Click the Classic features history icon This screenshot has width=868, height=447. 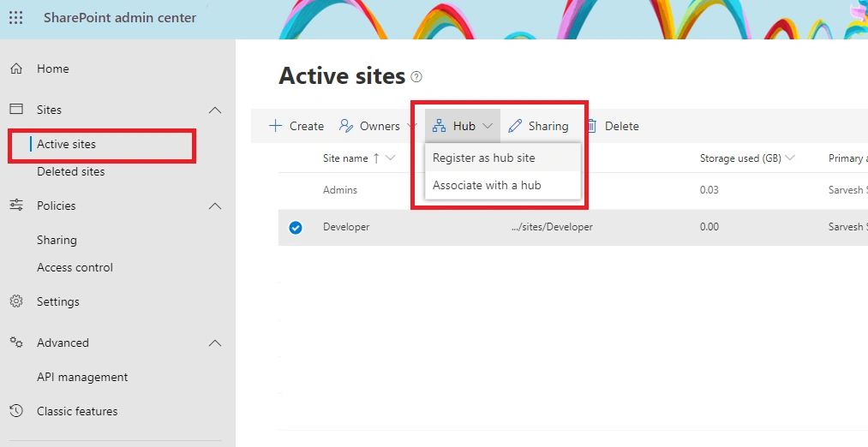(16, 411)
